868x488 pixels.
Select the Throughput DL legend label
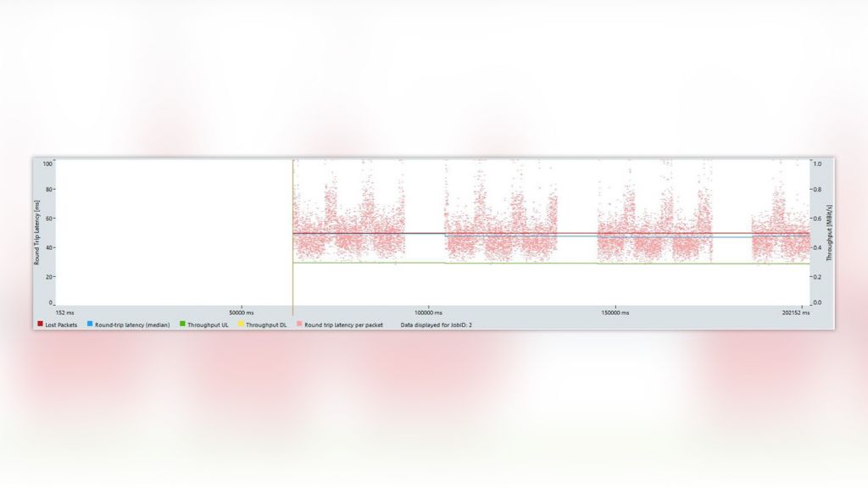pos(266,324)
